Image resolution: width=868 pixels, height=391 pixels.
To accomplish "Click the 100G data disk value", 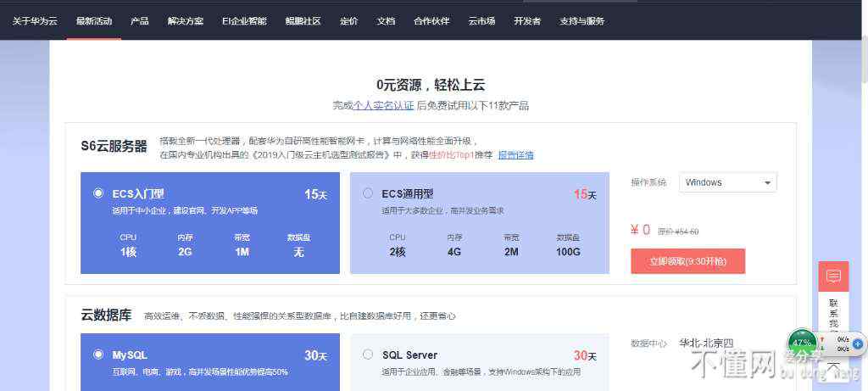I will (568, 252).
